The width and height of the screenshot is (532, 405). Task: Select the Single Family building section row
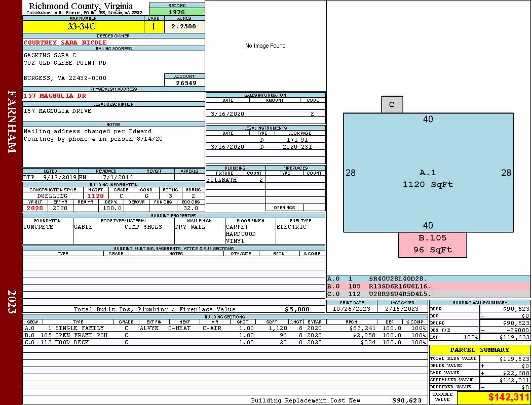tap(224, 328)
